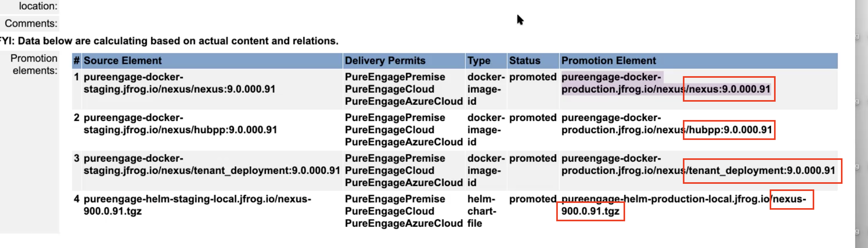Click production nexus:9.0.000.91 promotion element
Viewport: 868px width, 248px height.
(666, 83)
